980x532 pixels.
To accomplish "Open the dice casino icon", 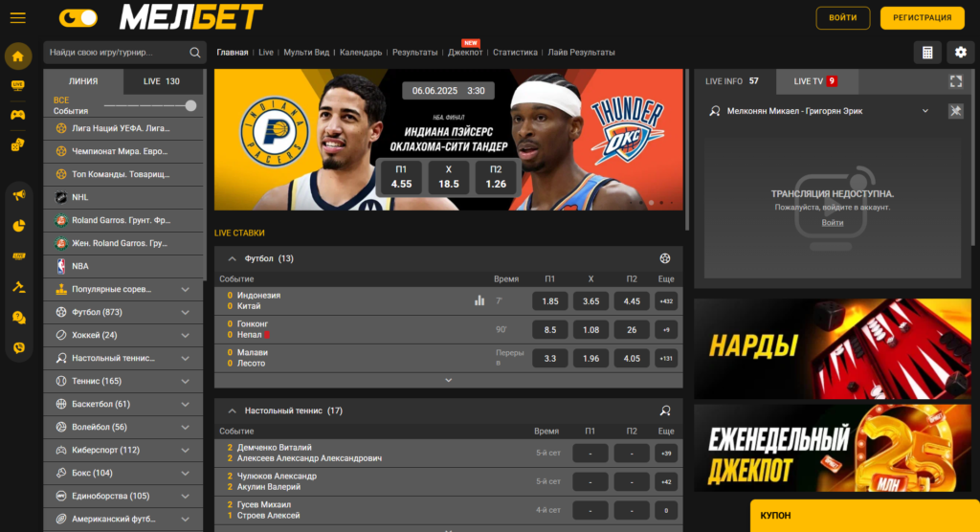I will 18,145.
